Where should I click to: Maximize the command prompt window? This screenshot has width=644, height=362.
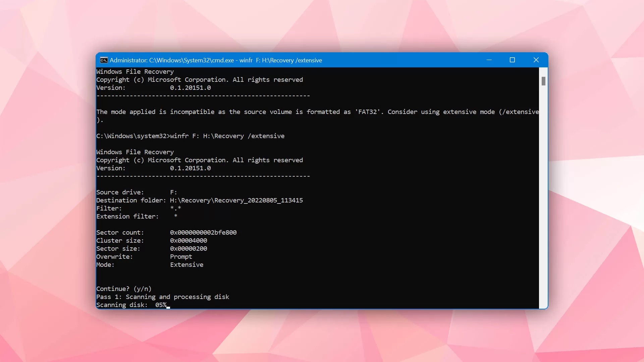tap(512, 60)
